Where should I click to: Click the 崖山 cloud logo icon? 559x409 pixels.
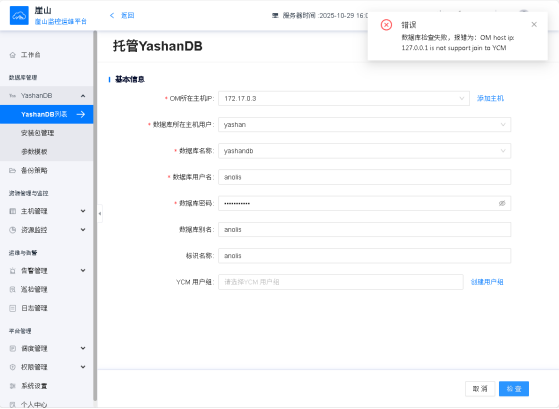[x=19, y=16]
